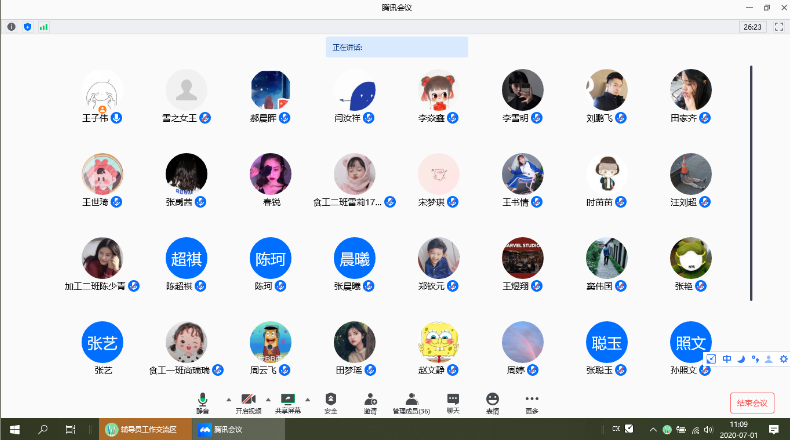This screenshot has width=790, height=440.
Task: Toggle the 开启视频 (Start Video) camera button
Action: [x=248, y=399]
